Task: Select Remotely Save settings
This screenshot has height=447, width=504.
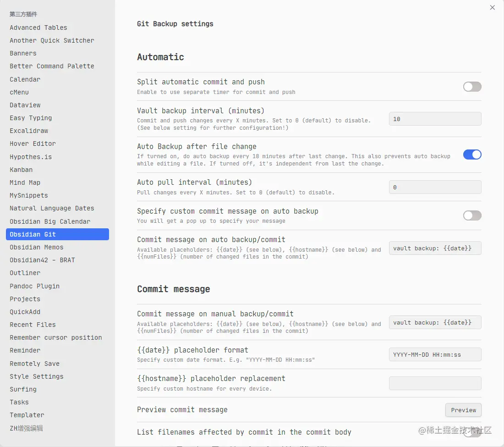Action: (57, 364)
